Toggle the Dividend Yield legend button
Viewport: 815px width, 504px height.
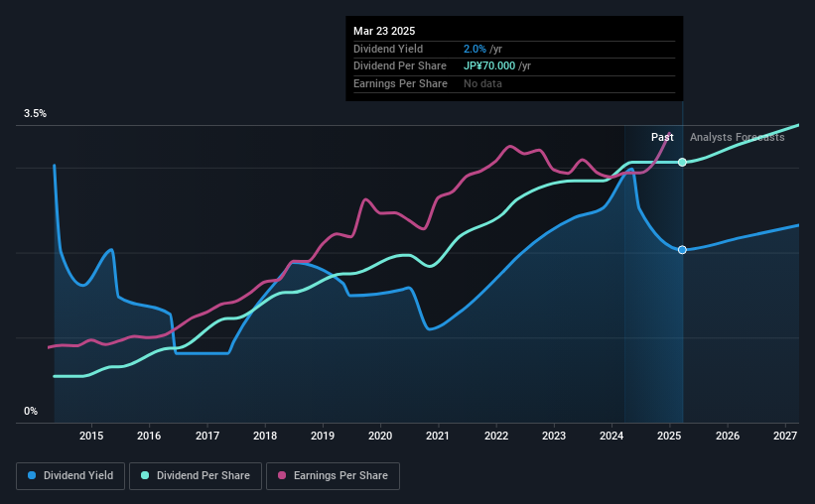pyautogui.click(x=70, y=476)
